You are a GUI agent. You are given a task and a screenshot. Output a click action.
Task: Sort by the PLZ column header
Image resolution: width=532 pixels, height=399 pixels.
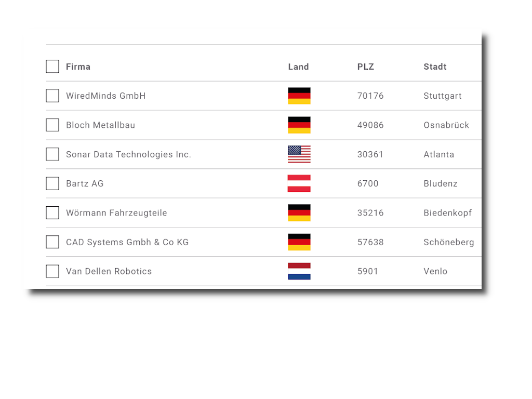[365, 67]
